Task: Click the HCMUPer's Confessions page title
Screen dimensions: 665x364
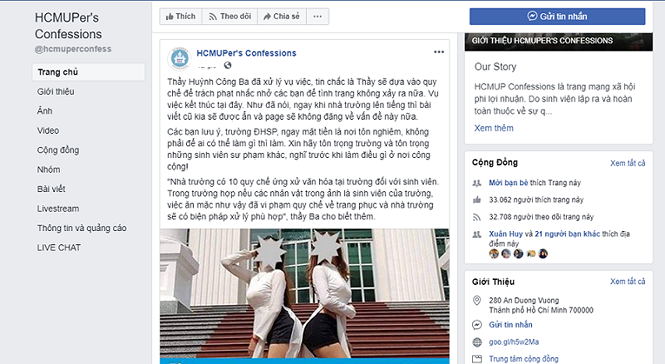Action: [68, 25]
